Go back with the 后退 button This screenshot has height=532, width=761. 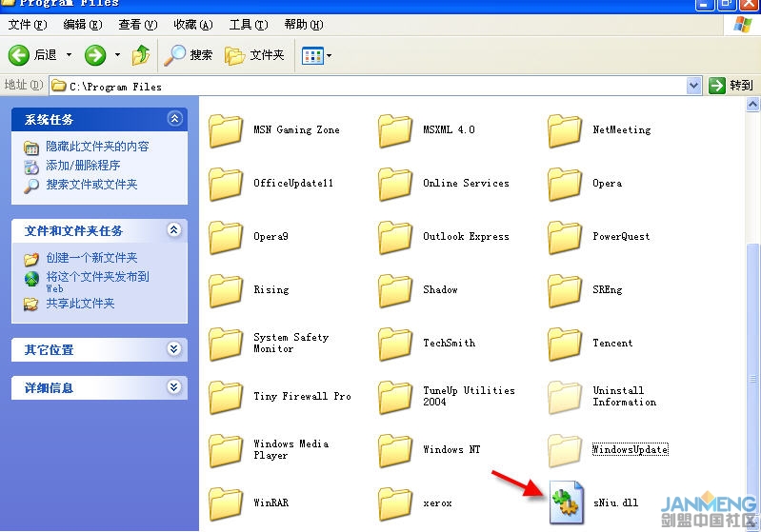click(x=32, y=55)
